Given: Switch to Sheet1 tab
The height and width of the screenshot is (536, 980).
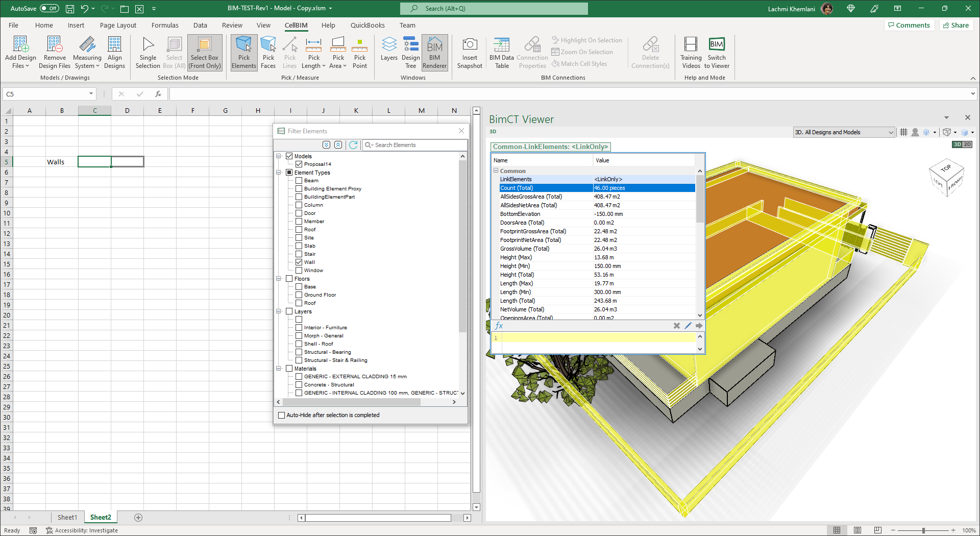Looking at the screenshot, I should click(x=67, y=518).
